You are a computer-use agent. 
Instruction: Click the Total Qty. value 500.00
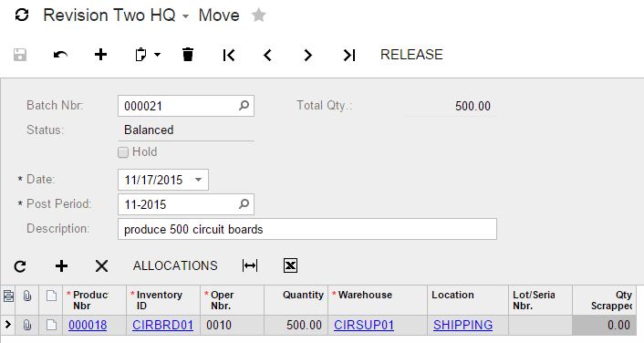[x=473, y=107]
